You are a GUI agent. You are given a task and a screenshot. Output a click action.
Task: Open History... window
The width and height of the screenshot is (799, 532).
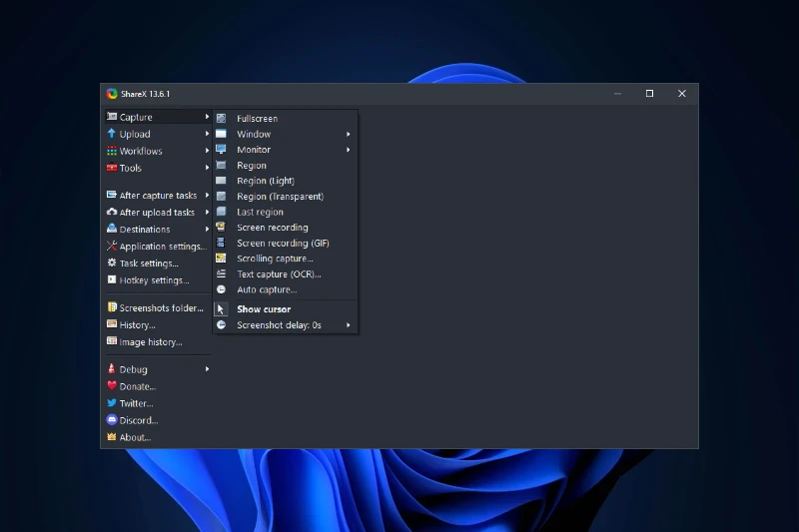[157, 324]
